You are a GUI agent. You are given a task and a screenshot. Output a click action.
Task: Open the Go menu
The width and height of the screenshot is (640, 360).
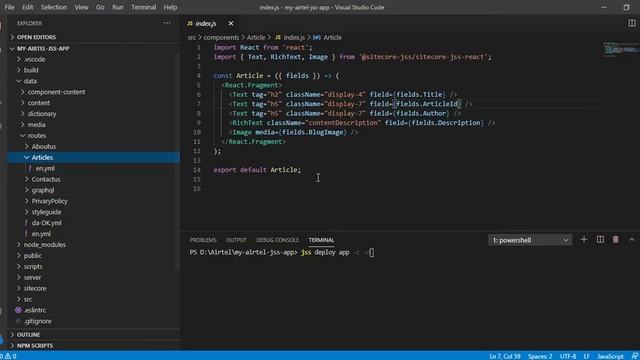coord(100,7)
